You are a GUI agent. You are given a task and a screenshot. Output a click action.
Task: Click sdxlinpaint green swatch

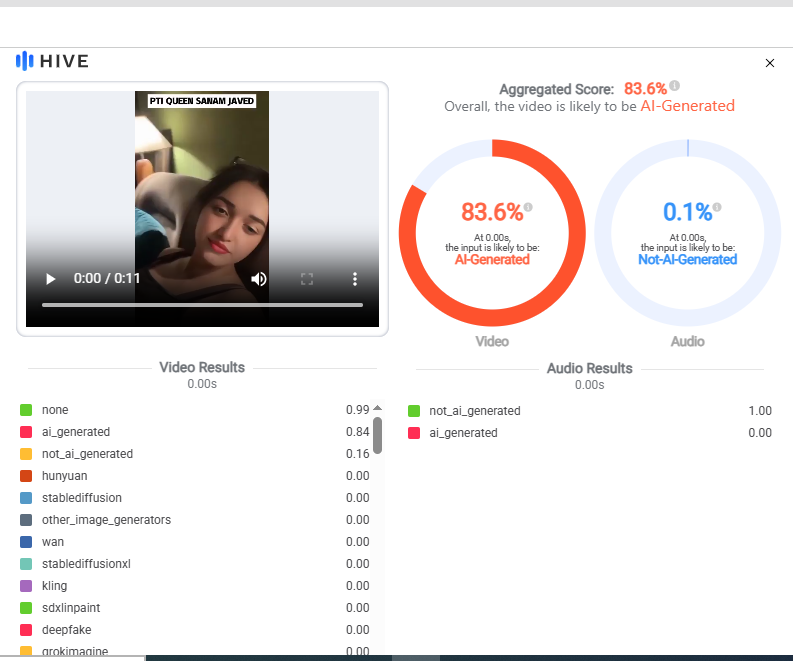coord(26,608)
